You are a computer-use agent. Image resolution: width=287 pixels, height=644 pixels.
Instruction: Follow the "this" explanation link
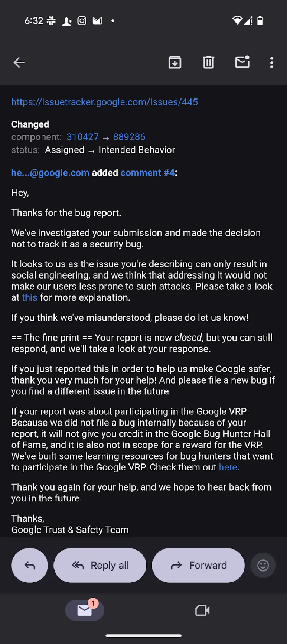pyautogui.click(x=29, y=298)
